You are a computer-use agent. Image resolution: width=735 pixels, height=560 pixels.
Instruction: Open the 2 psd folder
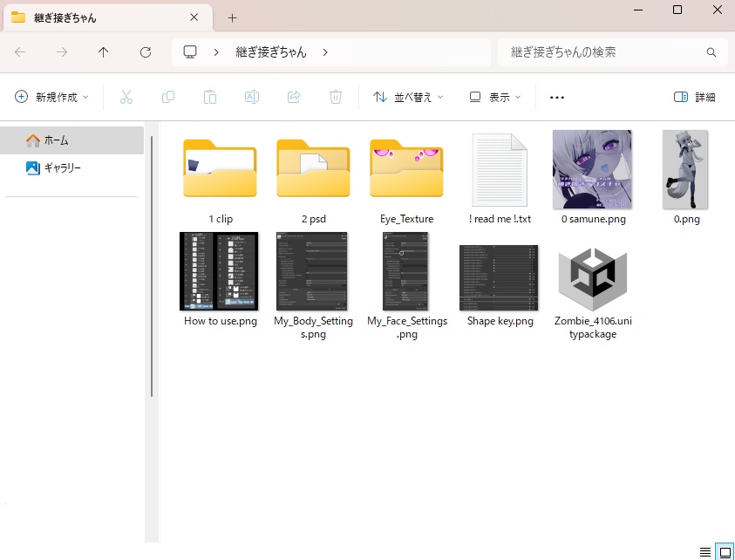coord(313,178)
